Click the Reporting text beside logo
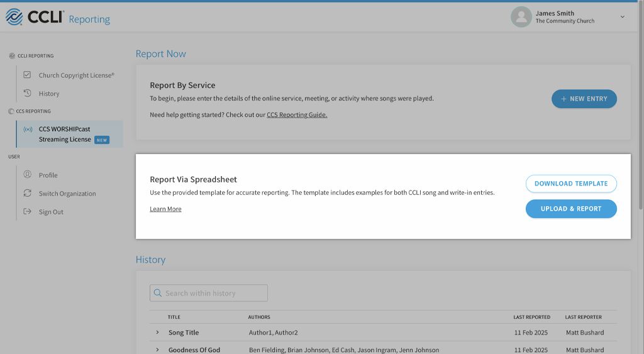The image size is (644, 354). tap(89, 19)
